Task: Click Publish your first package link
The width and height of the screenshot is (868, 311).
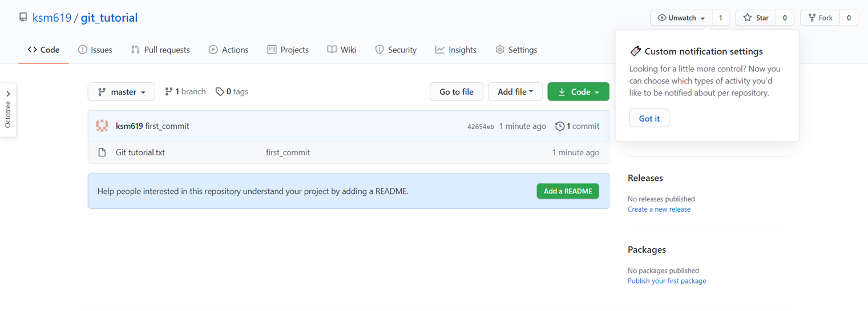Action: 667,281
